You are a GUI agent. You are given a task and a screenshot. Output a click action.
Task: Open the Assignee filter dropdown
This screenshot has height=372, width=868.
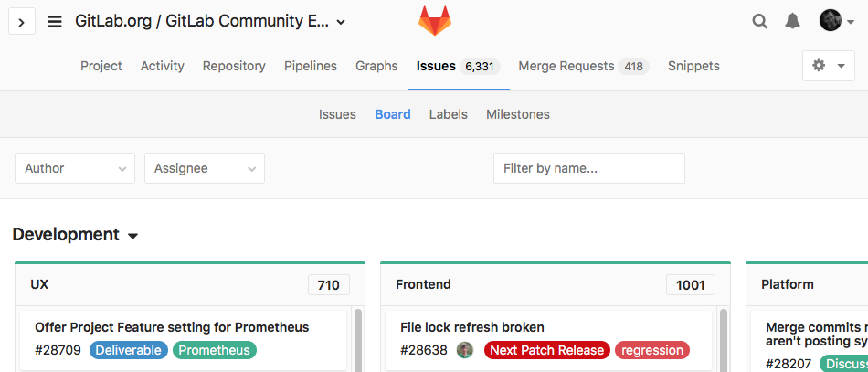(205, 168)
